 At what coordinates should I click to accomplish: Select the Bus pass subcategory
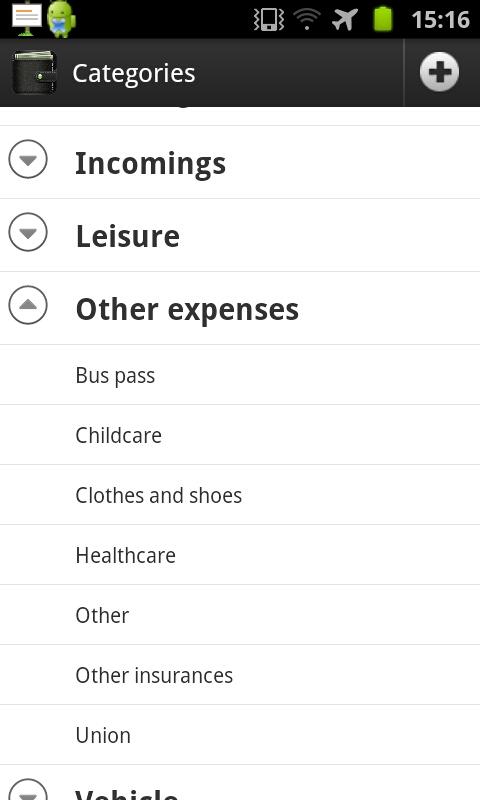pos(240,375)
